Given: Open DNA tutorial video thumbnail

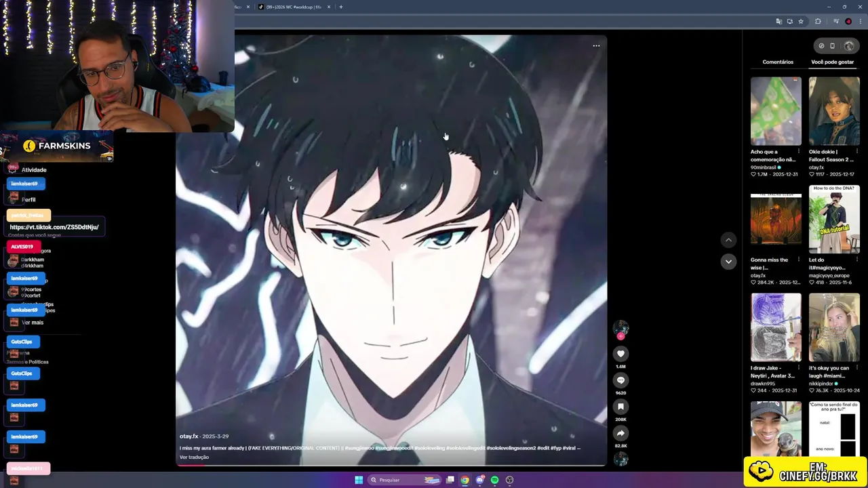Looking at the screenshot, I should tap(834, 219).
